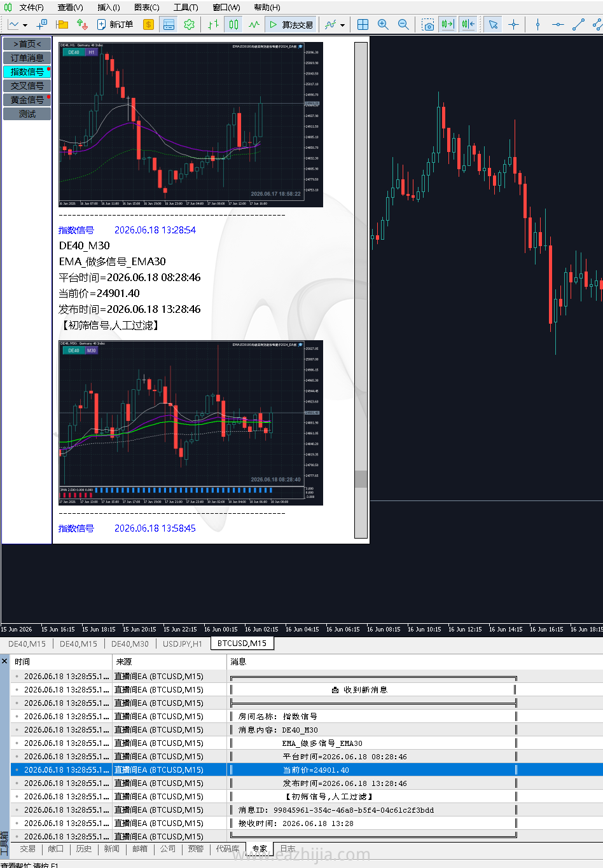Toggle chart shift icon

click(468, 24)
